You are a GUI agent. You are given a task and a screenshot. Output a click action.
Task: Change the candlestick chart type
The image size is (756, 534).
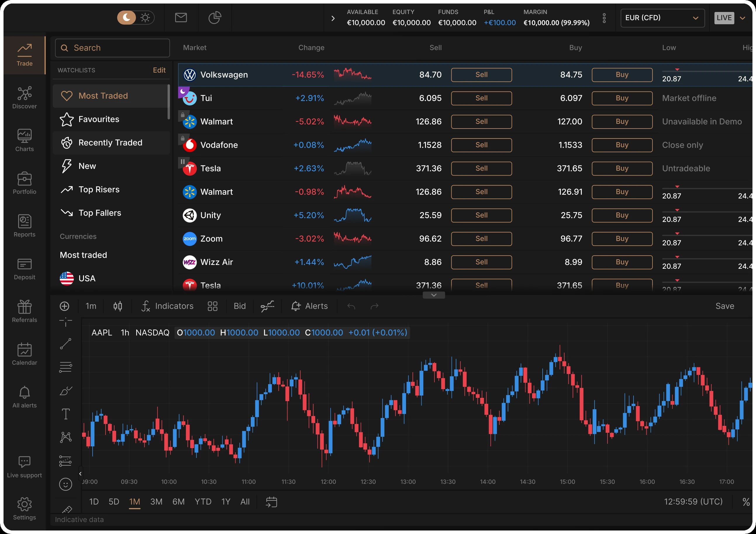pyautogui.click(x=118, y=306)
